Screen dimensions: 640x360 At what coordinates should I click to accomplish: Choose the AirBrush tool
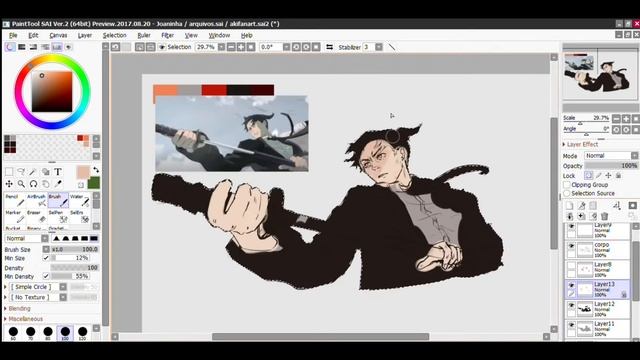coord(36,200)
